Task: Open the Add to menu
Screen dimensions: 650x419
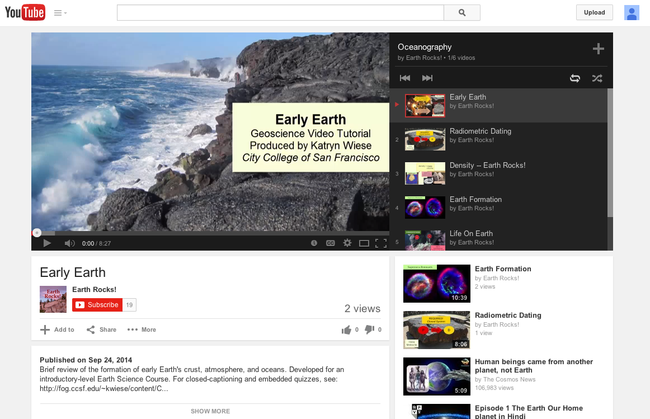Action: (x=58, y=329)
